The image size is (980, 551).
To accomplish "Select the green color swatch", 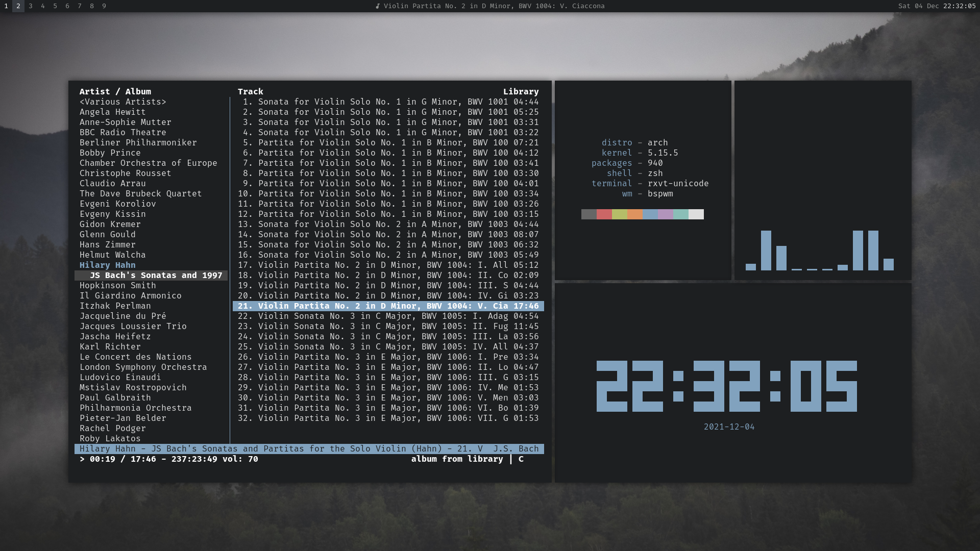I will coord(620,214).
